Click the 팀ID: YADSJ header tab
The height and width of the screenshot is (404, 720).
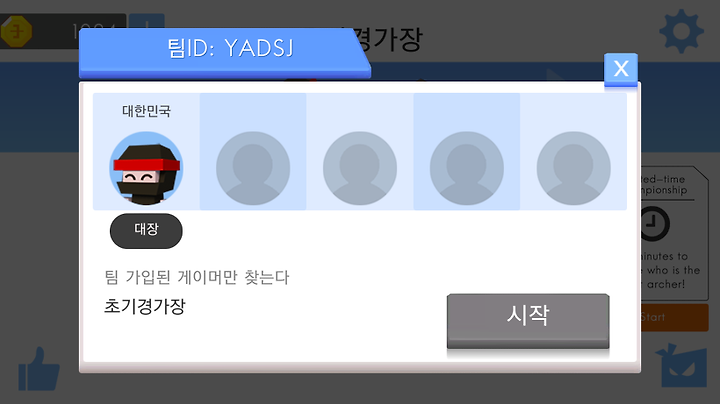coord(225,53)
